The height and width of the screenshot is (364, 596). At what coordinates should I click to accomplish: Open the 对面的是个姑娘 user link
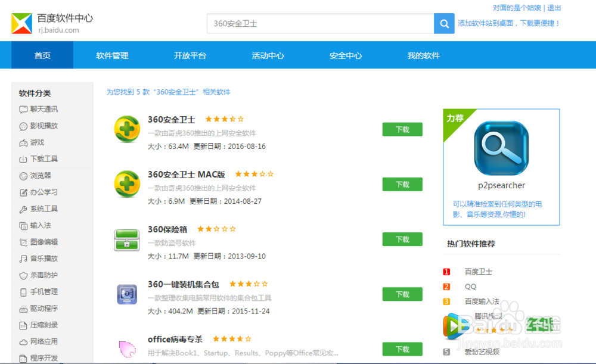(517, 8)
